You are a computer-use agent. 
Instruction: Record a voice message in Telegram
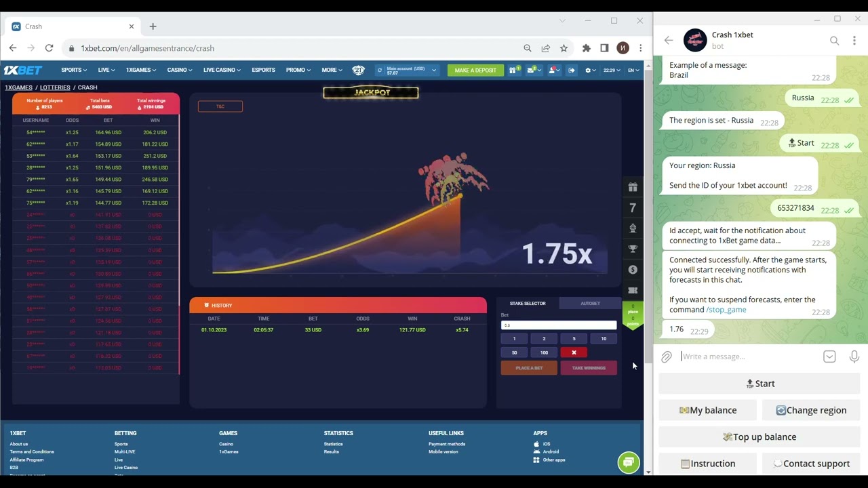pos(854,357)
